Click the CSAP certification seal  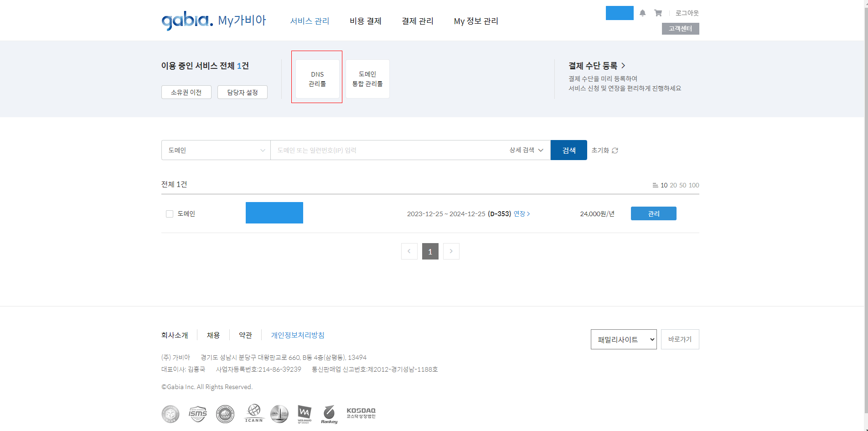tap(225, 414)
